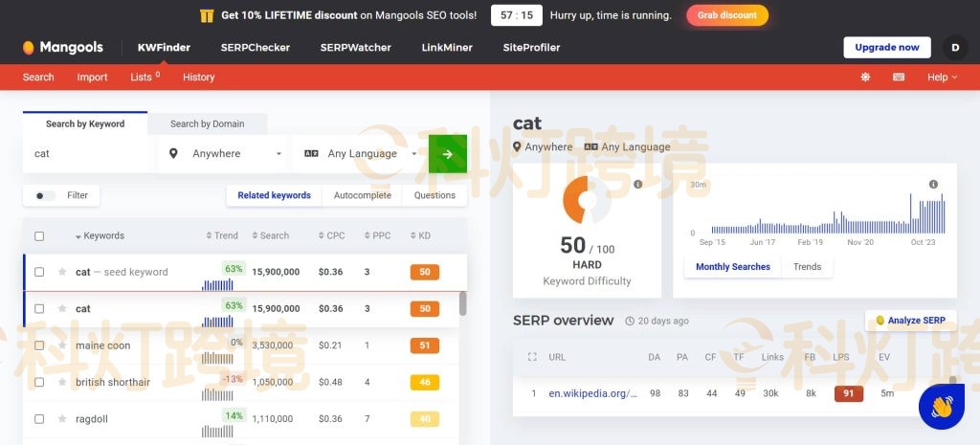Open the info icon on Monthly Searches chart
Image resolution: width=980 pixels, height=445 pixels.
933,185
